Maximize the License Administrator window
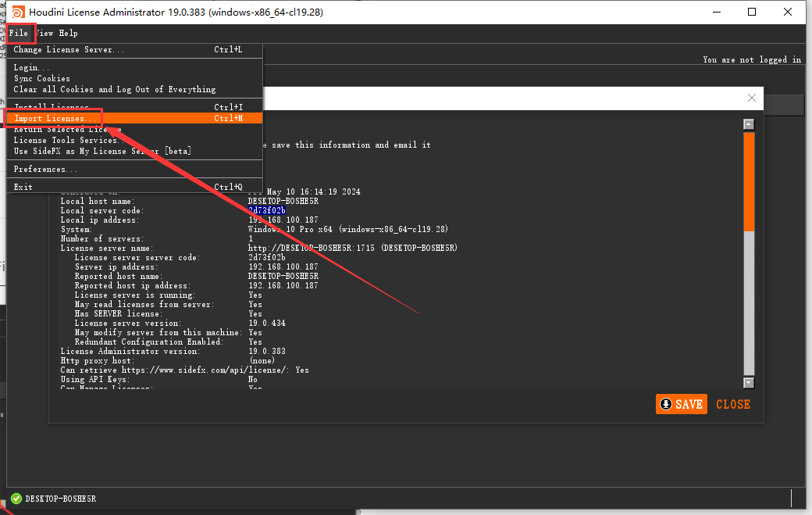The height and width of the screenshot is (515, 812). point(751,12)
